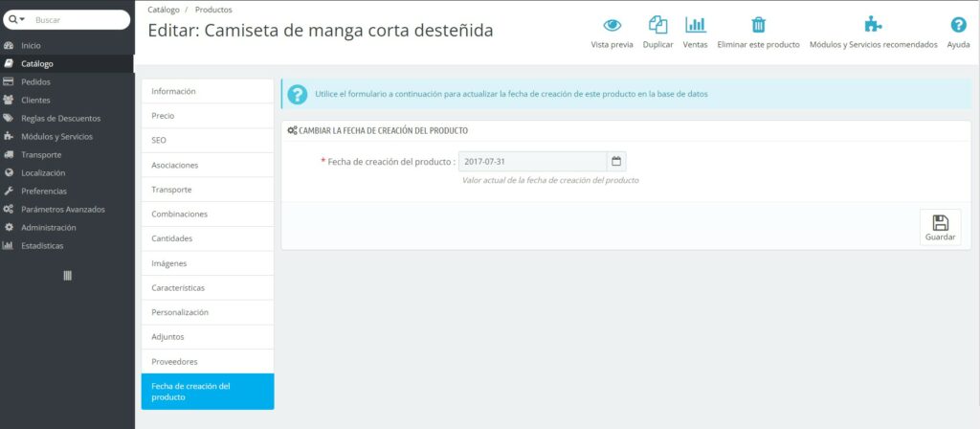980x429 pixels.
Task: Open Clientes sidebar menu
Action: tap(35, 100)
